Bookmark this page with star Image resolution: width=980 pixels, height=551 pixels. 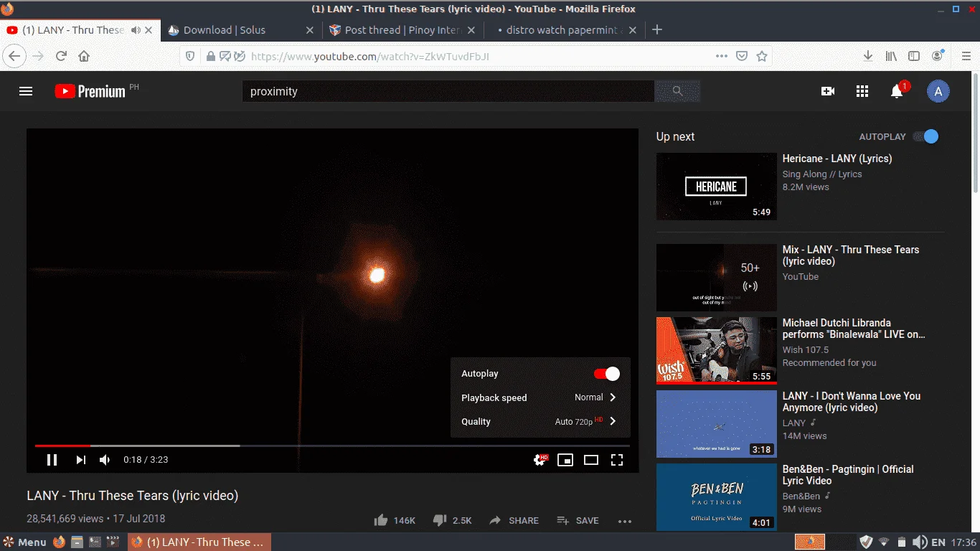762,56
